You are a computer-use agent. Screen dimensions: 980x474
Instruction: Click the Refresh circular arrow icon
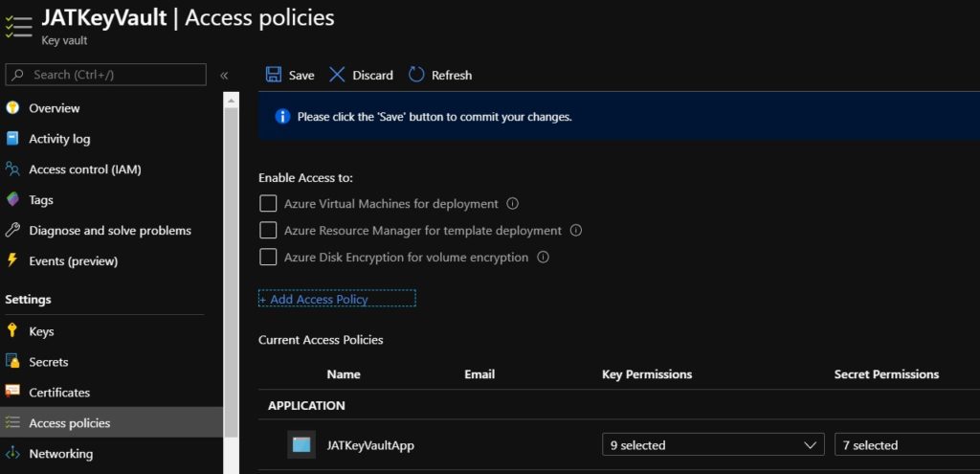(416, 75)
